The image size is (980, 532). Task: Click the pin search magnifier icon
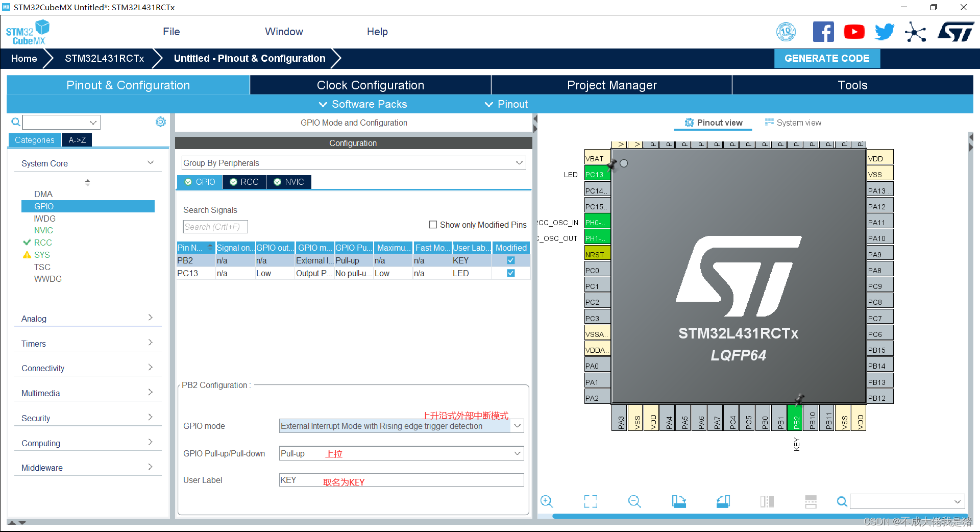click(842, 501)
